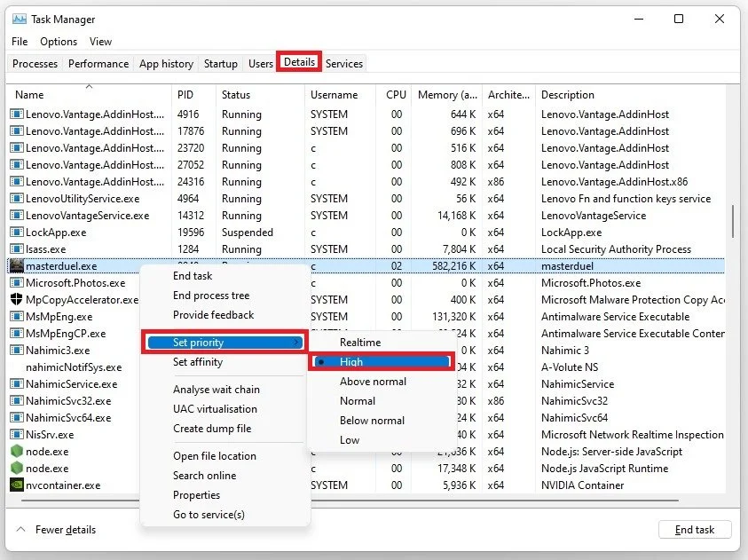Click the green nvcontainer.exe NVIDIA icon
The image size is (748, 560).
[x=17, y=485]
